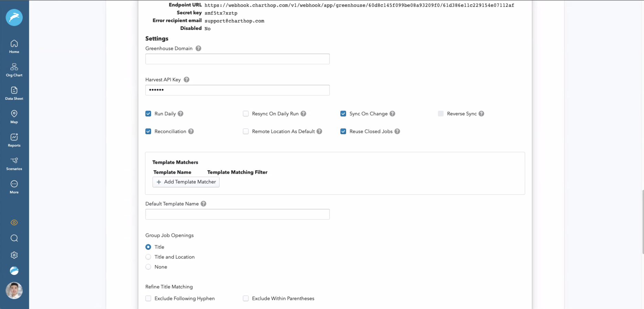This screenshot has width=644, height=309.
Task: Open the Data Sheet section
Action: (x=14, y=93)
